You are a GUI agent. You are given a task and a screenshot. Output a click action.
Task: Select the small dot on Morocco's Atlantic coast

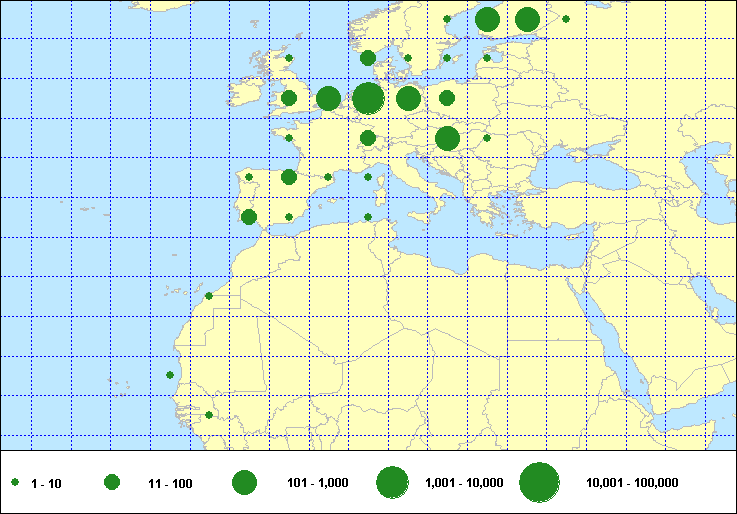click(209, 296)
